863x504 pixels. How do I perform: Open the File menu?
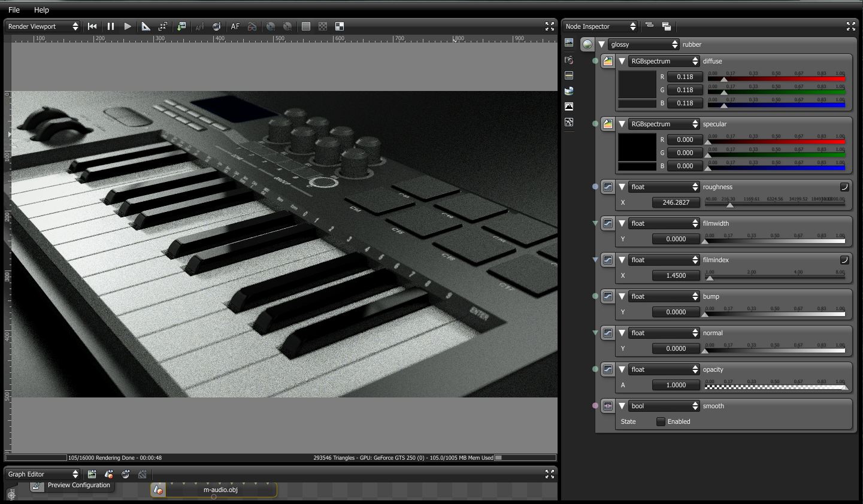pyautogui.click(x=14, y=10)
